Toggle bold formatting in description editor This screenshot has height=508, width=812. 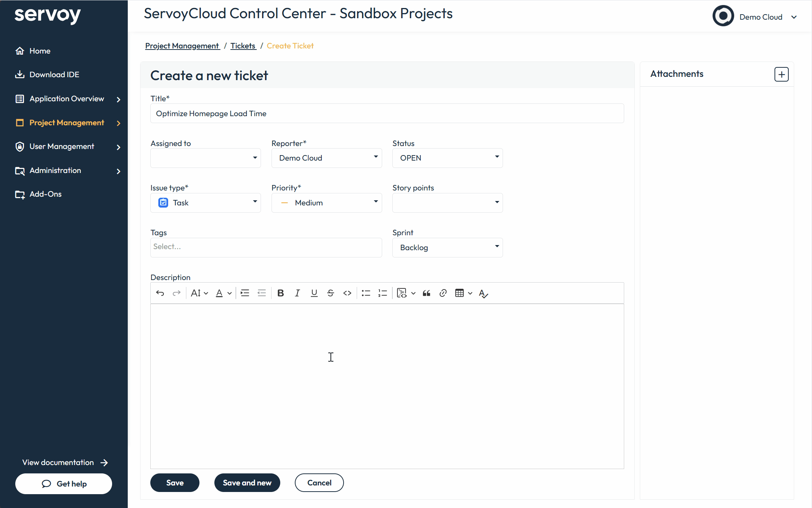[x=280, y=293]
